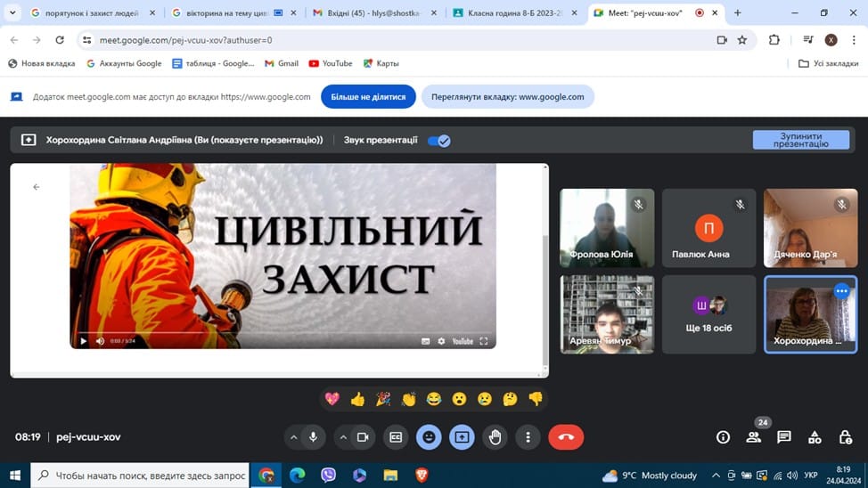Send the clapping hands reaction
Image resolution: width=868 pixels, height=488 pixels.
tap(408, 399)
